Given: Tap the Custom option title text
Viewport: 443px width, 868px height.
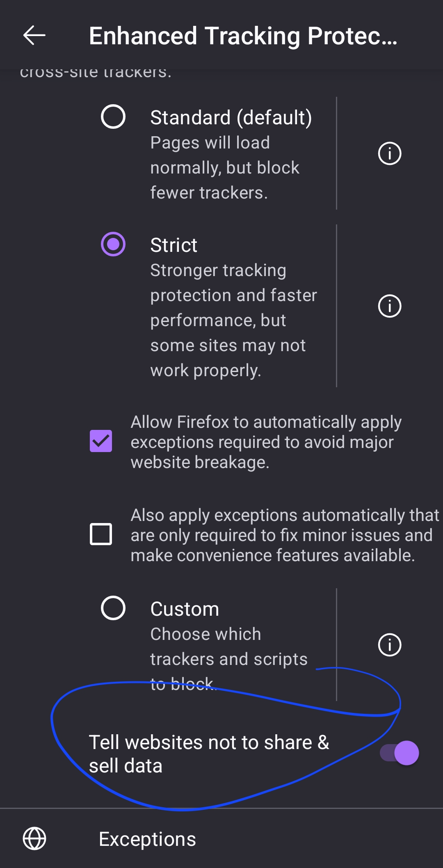Looking at the screenshot, I should (x=185, y=609).
